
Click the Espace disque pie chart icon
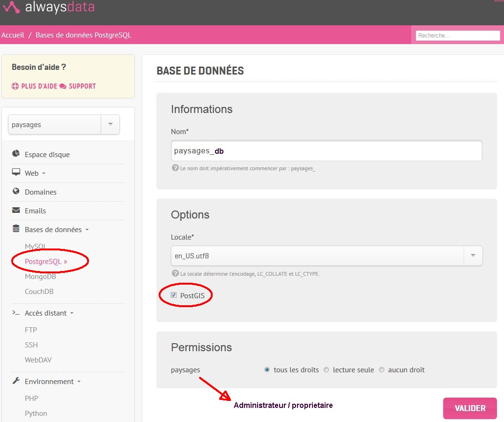pyautogui.click(x=16, y=153)
